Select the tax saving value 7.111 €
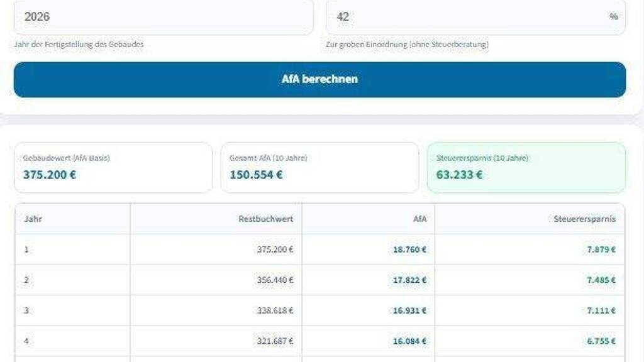The width and height of the screenshot is (644, 362). [601, 310]
